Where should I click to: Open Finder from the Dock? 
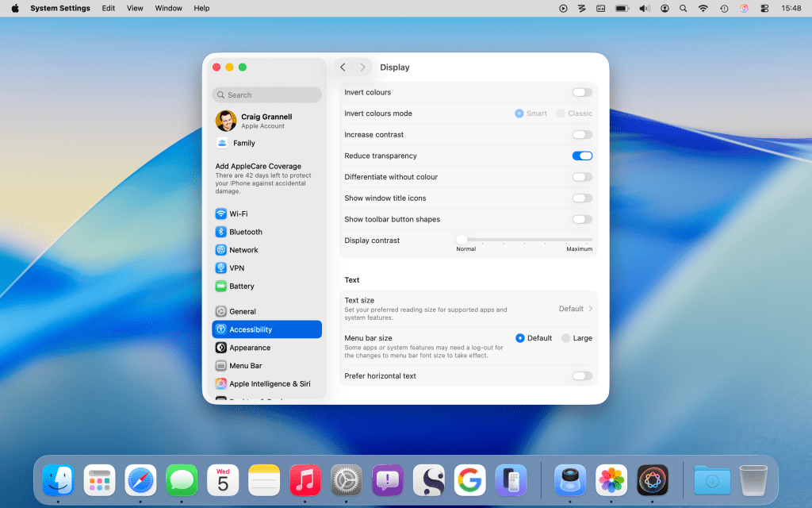(x=58, y=480)
